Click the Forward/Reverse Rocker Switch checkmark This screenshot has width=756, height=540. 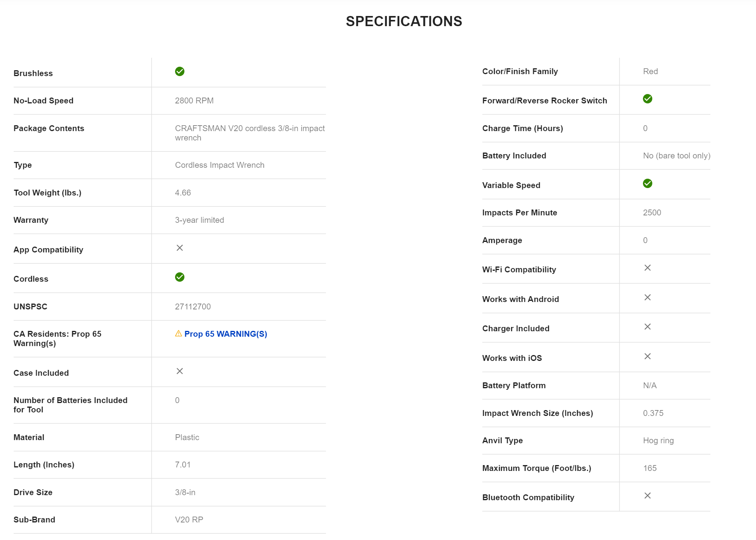pos(647,99)
